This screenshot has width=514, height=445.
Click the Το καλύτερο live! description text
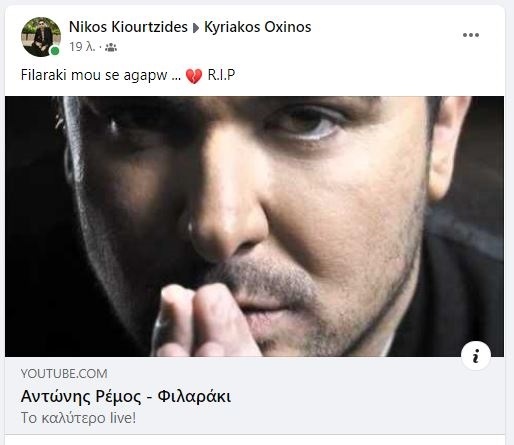pos(78,418)
